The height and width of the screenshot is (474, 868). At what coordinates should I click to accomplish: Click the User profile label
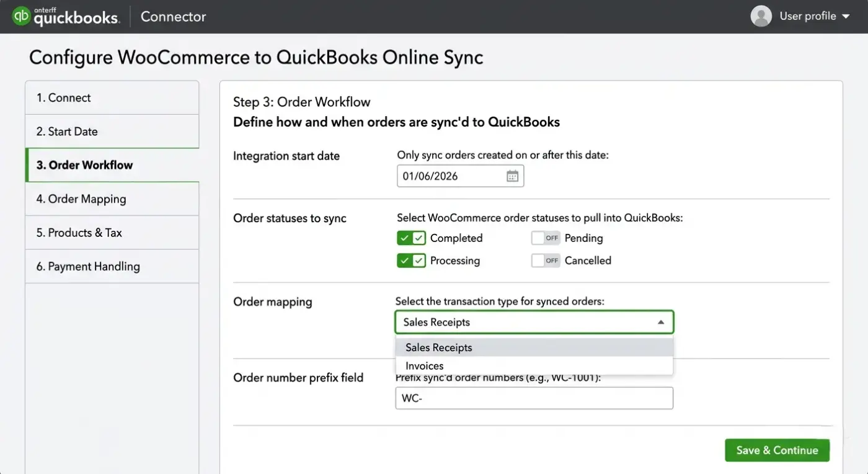807,16
